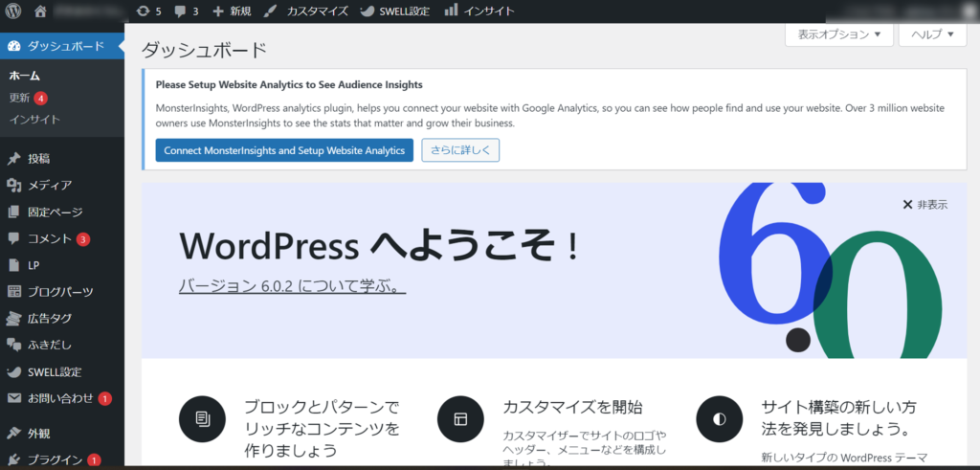Click the WordPress logo in admin bar
The width and height of the screenshot is (980, 470).
point(13,11)
